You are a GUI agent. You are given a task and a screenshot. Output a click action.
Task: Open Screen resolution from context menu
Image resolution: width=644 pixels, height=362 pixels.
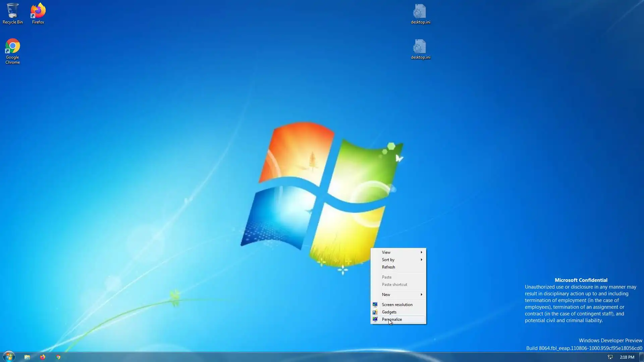397,305
